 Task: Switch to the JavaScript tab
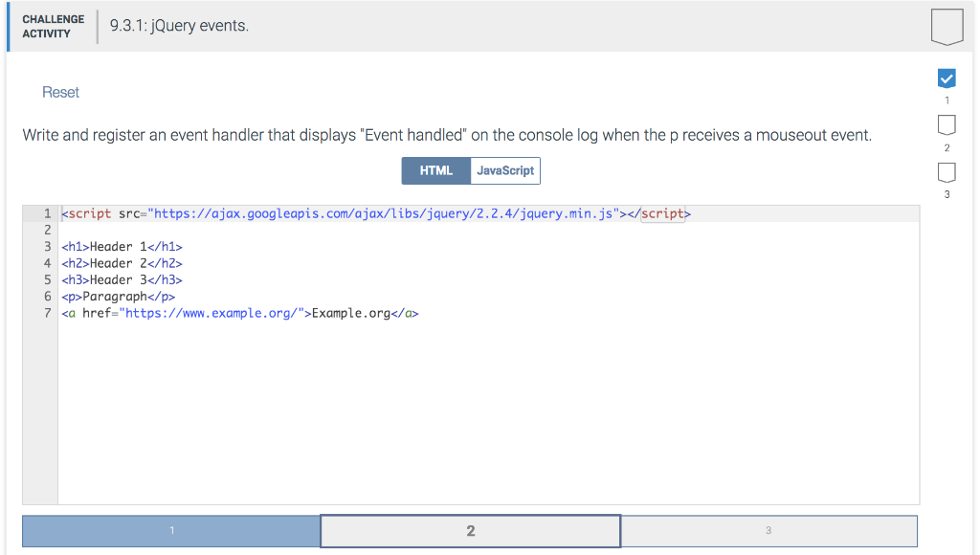click(505, 170)
